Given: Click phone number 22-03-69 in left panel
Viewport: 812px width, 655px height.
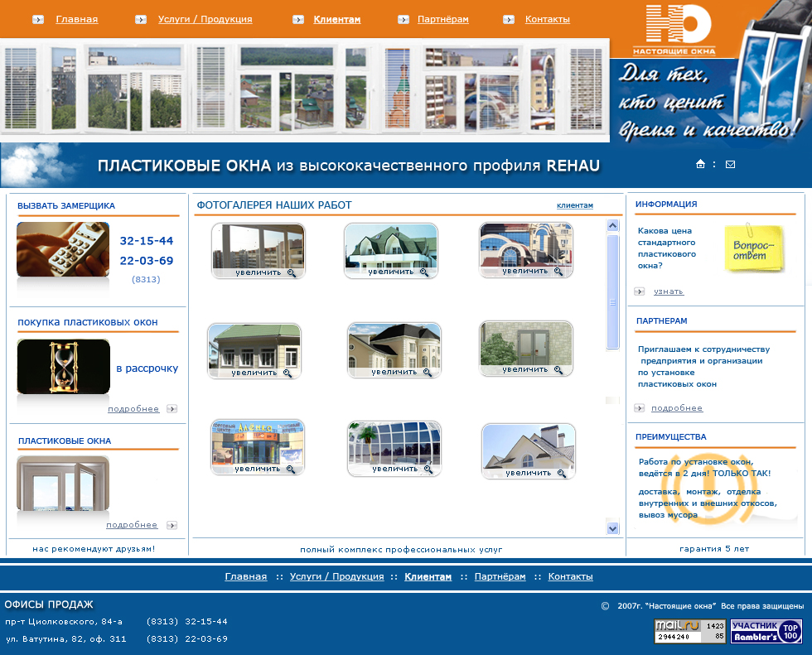Looking at the screenshot, I should click(147, 261).
